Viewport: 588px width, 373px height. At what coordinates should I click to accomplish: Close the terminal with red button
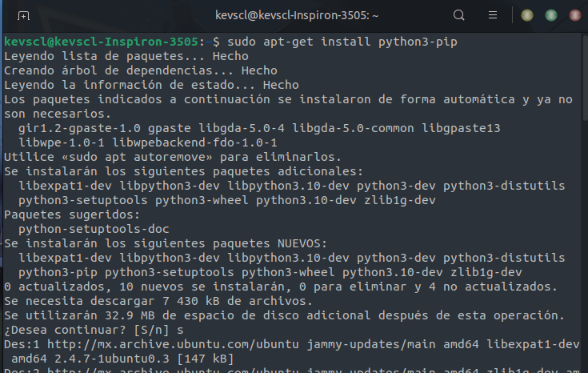pos(575,15)
